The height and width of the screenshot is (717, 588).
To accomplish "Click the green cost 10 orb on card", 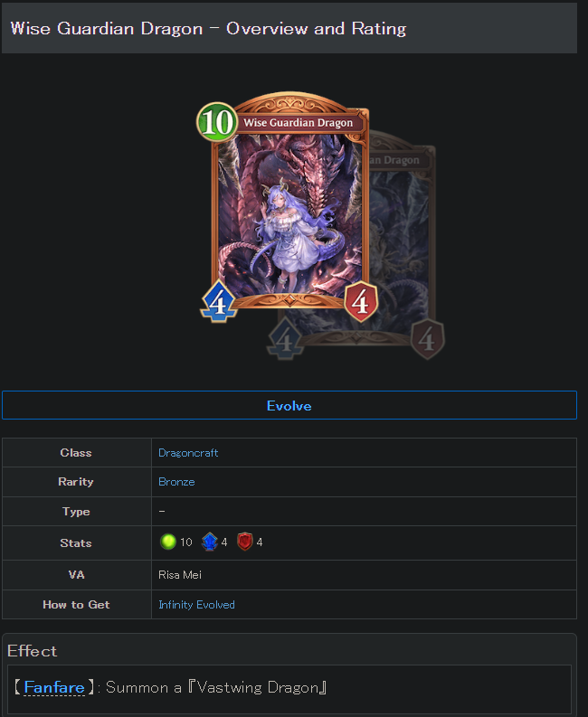I will (216, 122).
